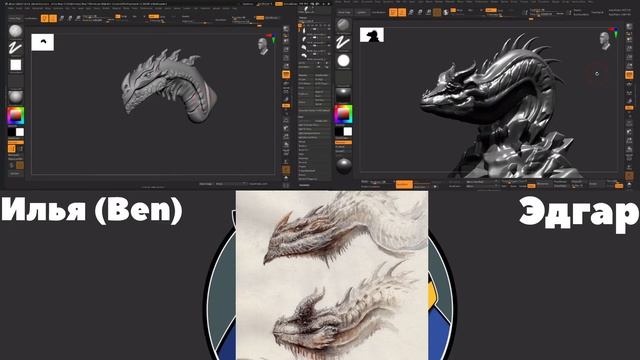Select Rotate gizmo icon in right window toolbar
Image resolution: width=640 pixels, height=360 pixels.
pyautogui.click(x=428, y=13)
